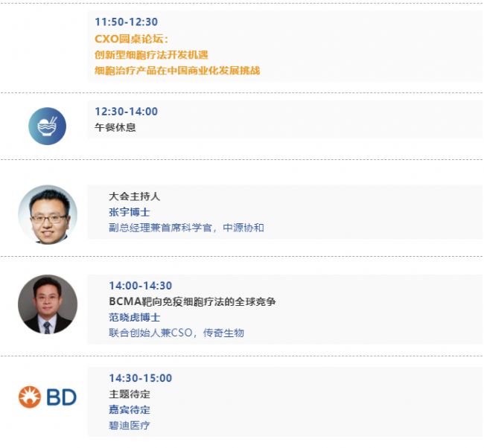Click the 嘉宾待定 speaker placeholder
This screenshot has height=448, width=484.
pyautogui.click(x=130, y=410)
